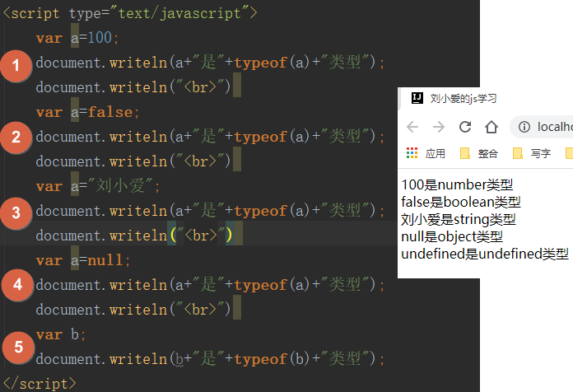Click the code line var a=false
The height and width of the screenshot is (392, 573).
pyautogui.click(x=88, y=112)
